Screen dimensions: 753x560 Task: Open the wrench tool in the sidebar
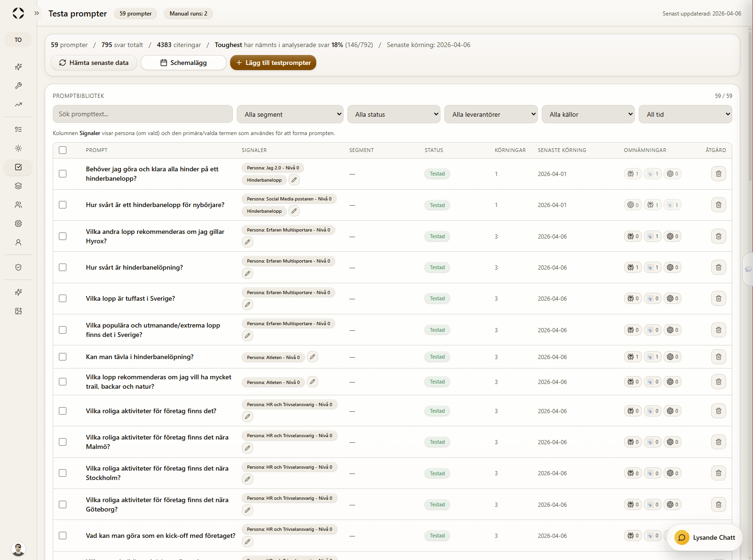(18, 86)
